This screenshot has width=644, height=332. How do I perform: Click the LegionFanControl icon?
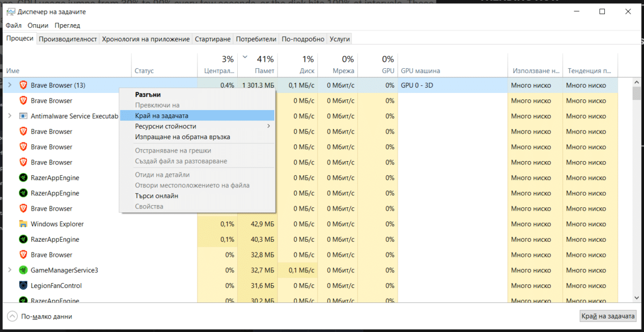(x=23, y=286)
